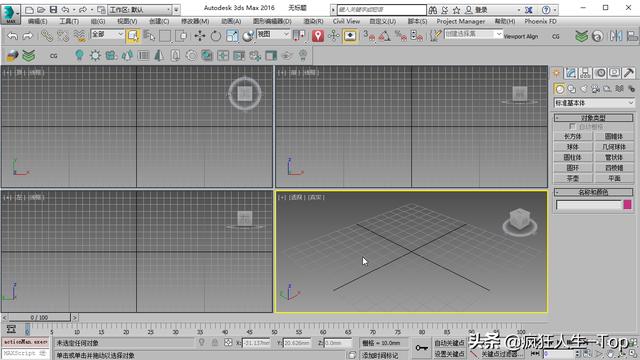This screenshot has width=640, height=360.
Task: Open the Select by Name tool
Action: [x=149, y=36]
